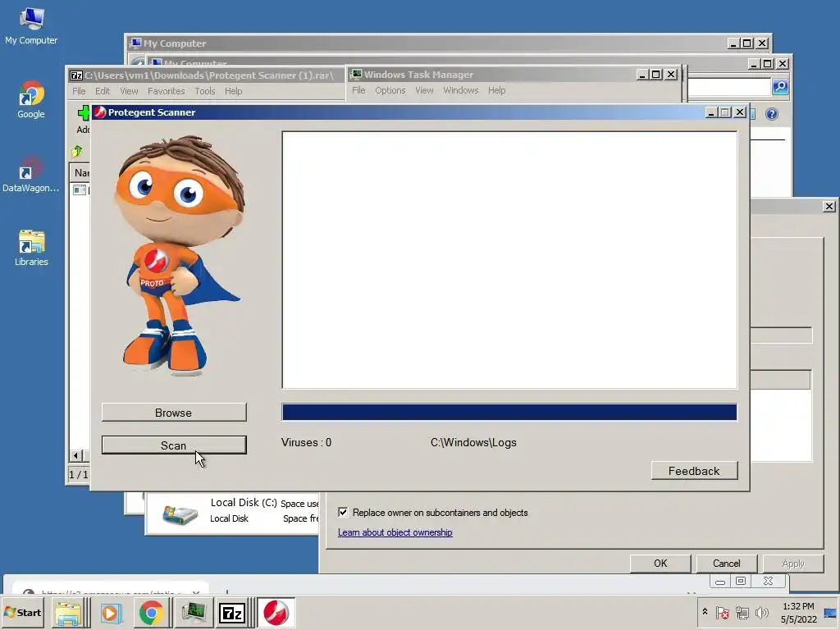840x630 pixels.
Task: Close the ownership dialog with X
Action: coord(829,206)
